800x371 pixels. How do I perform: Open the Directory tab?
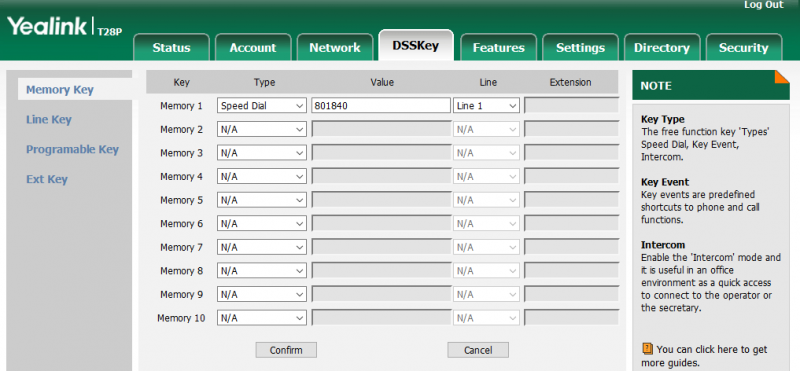point(662,47)
